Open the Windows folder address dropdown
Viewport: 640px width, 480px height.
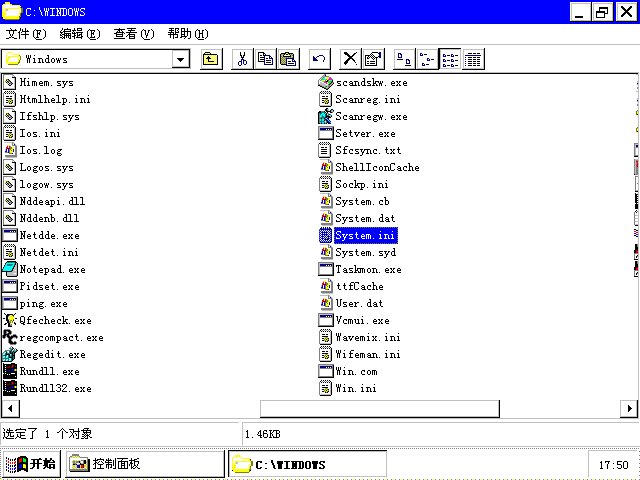180,60
